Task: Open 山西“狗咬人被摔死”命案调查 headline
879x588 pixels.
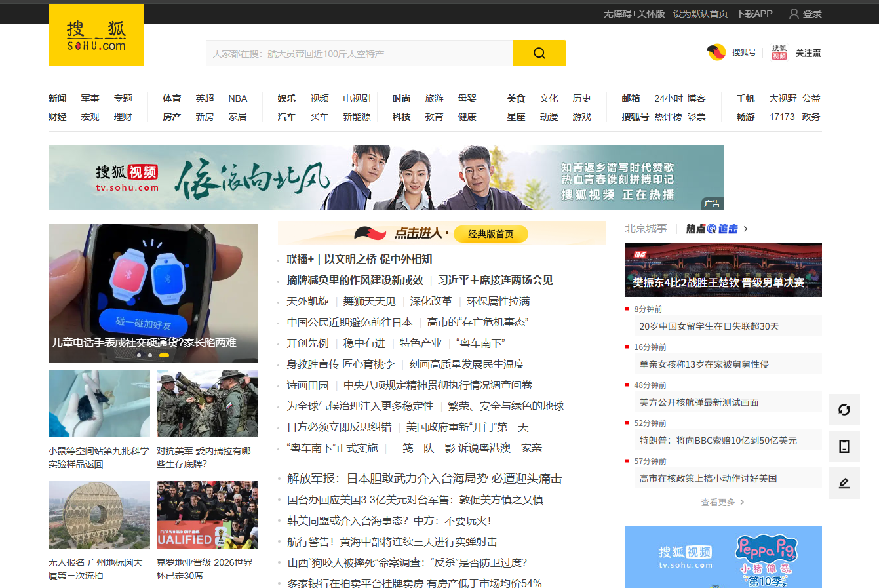Action: [x=407, y=563]
